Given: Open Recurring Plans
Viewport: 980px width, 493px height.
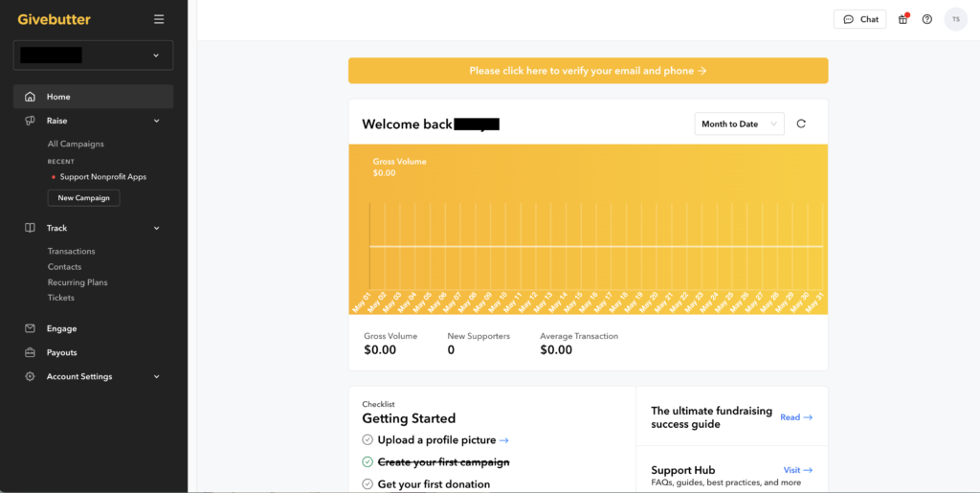Looking at the screenshot, I should 78,282.
